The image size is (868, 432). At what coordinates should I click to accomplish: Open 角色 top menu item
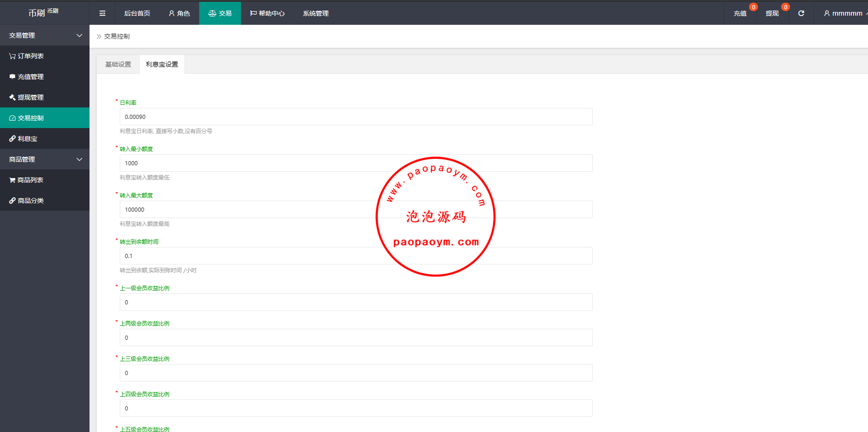pos(179,13)
